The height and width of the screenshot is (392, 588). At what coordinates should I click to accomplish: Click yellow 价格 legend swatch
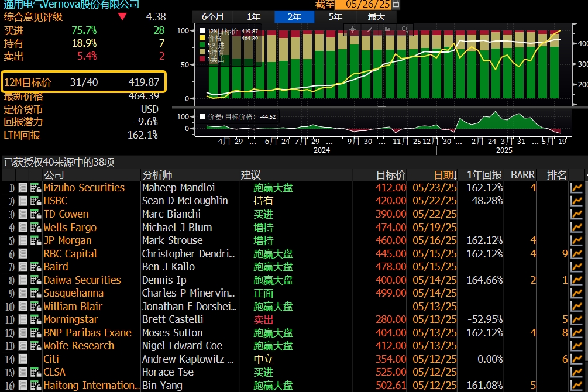tap(202, 38)
